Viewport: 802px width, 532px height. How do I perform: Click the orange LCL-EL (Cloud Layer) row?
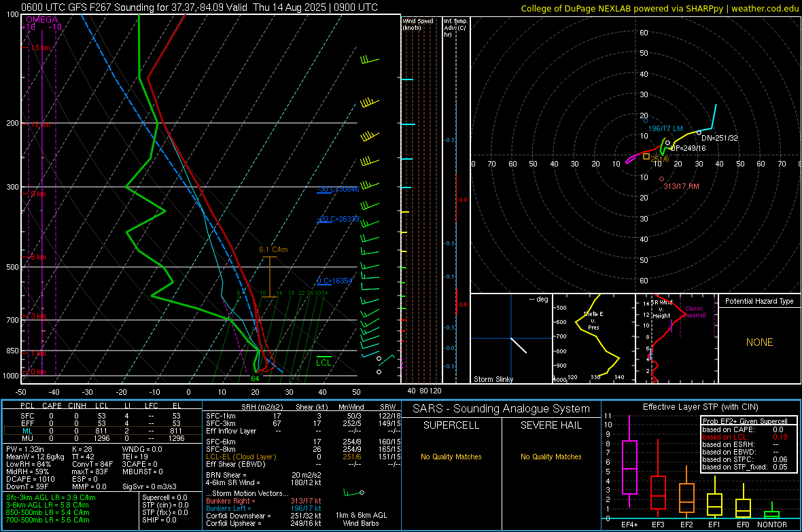(303, 457)
